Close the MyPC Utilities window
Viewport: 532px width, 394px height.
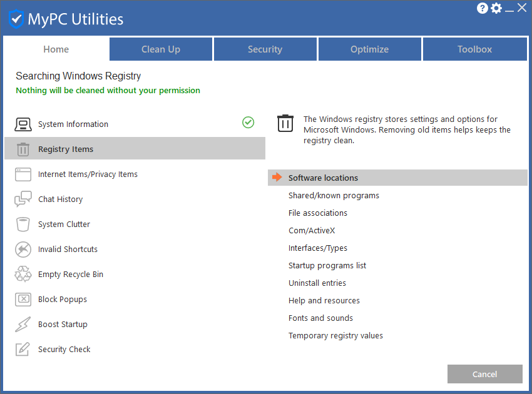click(x=522, y=8)
